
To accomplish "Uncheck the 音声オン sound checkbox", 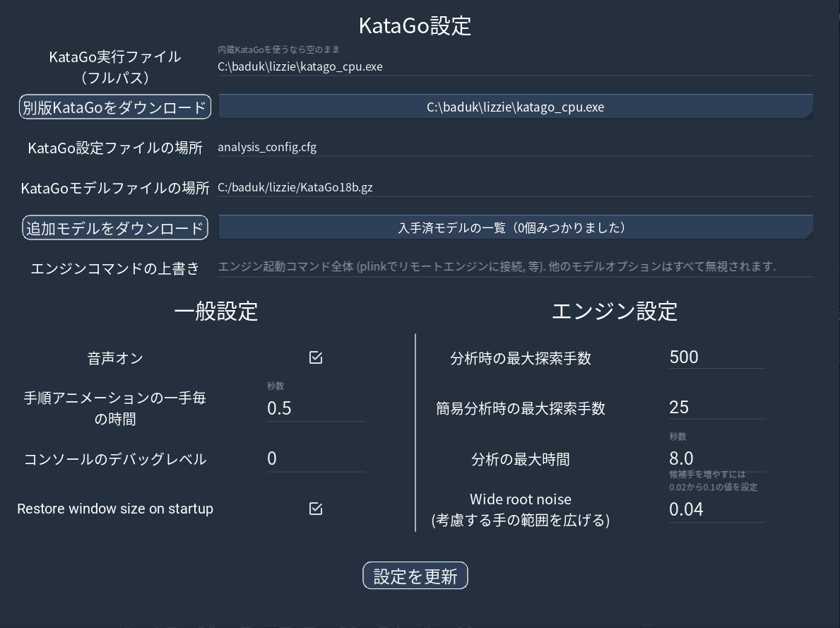I will (316, 357).
